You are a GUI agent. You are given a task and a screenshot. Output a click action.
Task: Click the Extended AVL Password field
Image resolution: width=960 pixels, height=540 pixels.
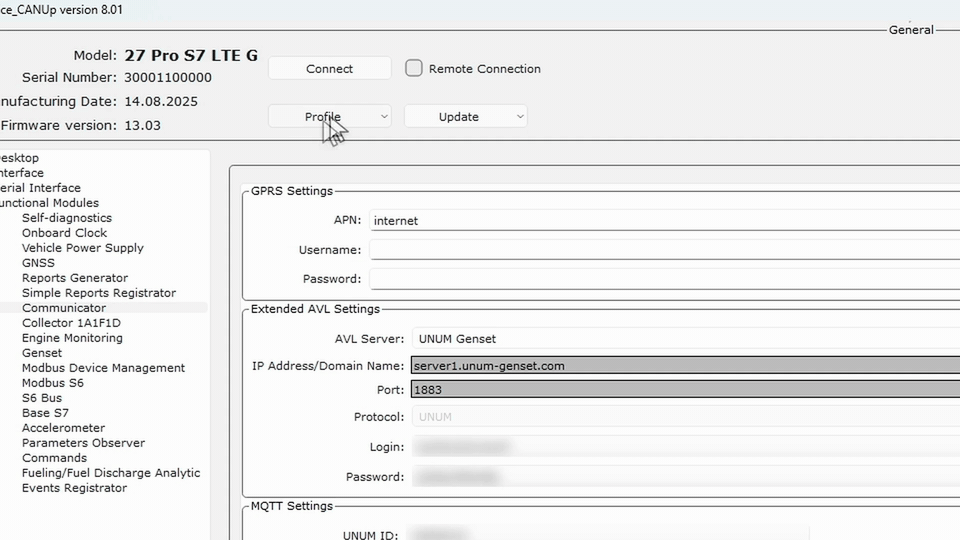pos(686,476)
